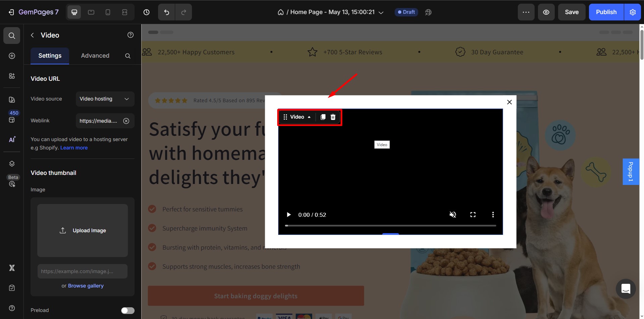Screen dimensions: 644x319
Task: Open version history via the clock icon
Action: tap(146, 12)
